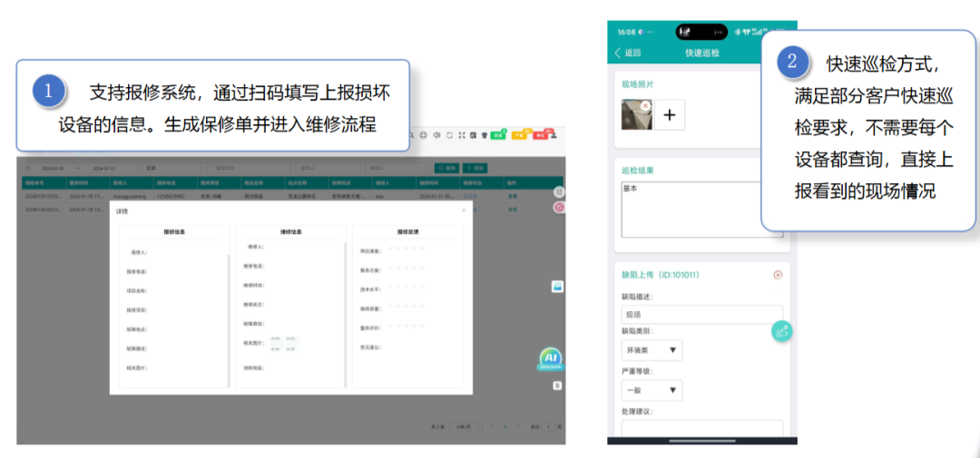Remove the site photo via red X badge
Screen dimensions: 980x458
coord(646,105)
